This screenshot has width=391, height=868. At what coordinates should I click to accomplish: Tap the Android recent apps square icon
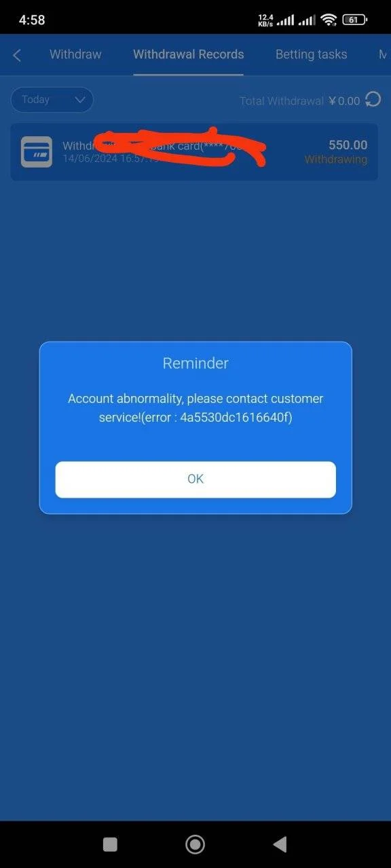110,844
